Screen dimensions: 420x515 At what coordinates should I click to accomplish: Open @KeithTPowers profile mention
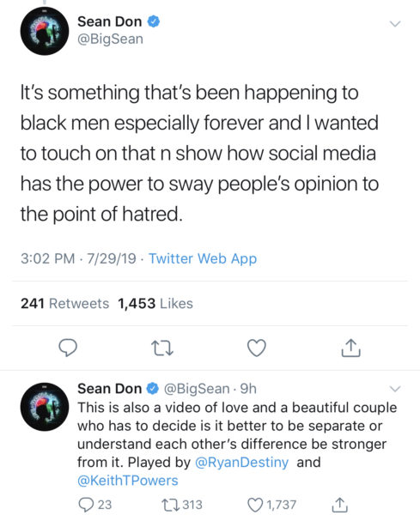pyautogui.click(x=127, y=481)
